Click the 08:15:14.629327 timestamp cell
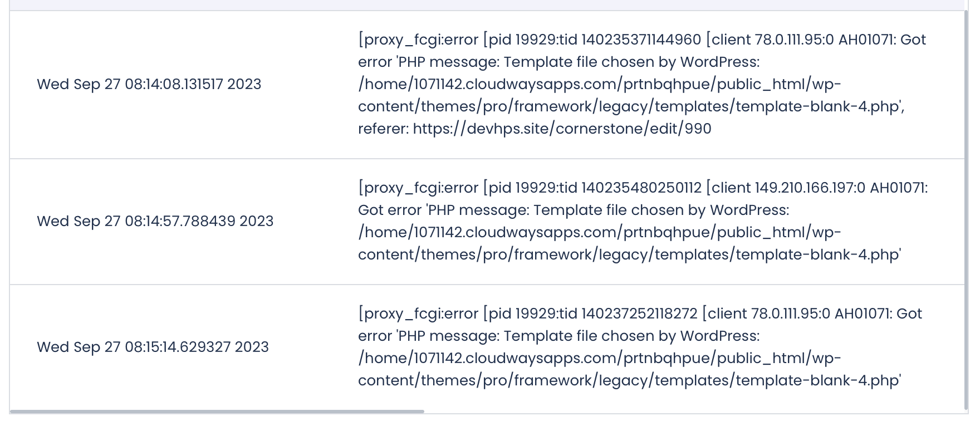This screenshot has height=421, width=980. click(153, 347)
